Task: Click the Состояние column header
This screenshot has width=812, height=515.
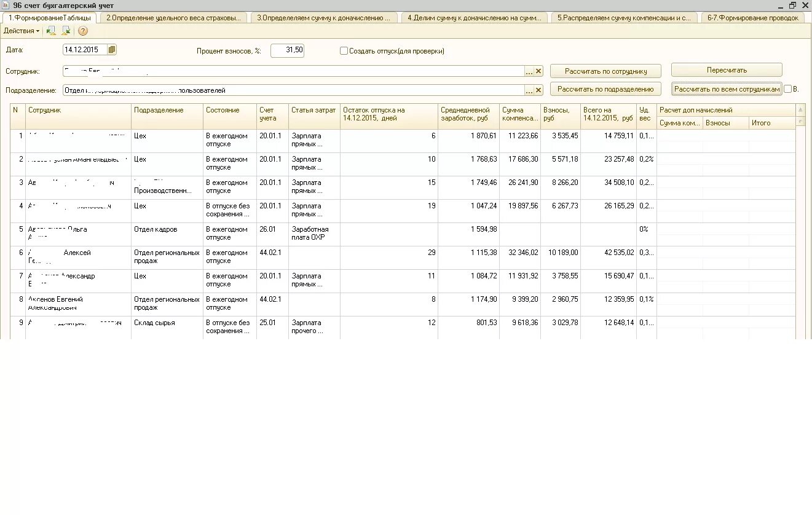Action: [x=230, y=116]
